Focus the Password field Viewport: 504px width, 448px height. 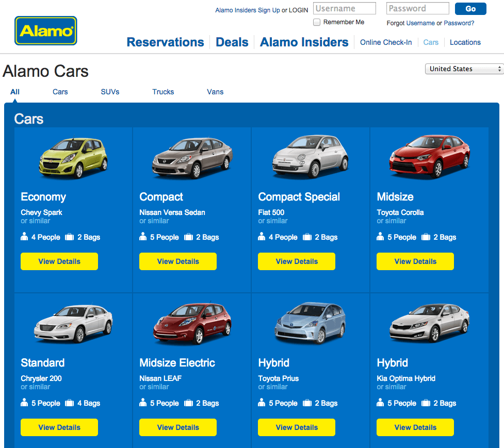tap(417, 8)
